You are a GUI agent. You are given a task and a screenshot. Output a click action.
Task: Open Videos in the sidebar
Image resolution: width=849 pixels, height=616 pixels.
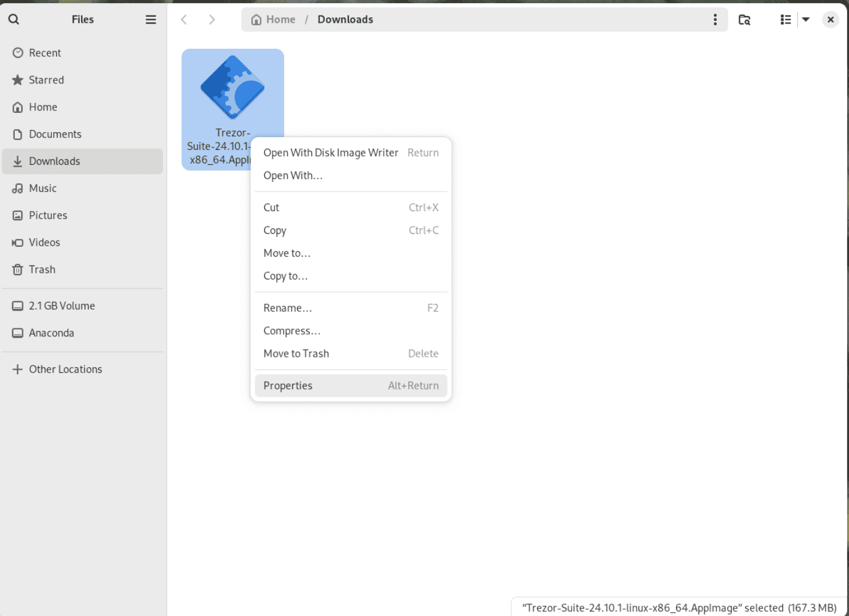[x=83, y=243]
